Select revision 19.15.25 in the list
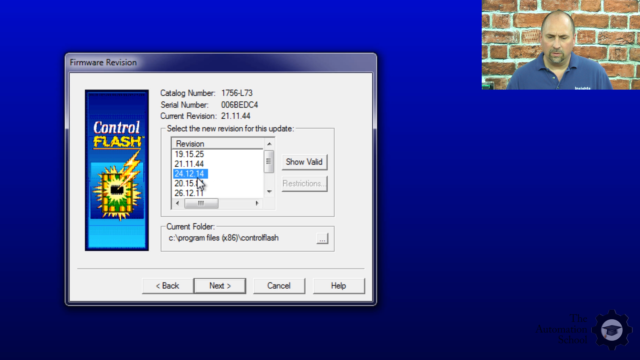Viewport: 640px width, 360px height. pyautogui.click(x=189, y=154)
